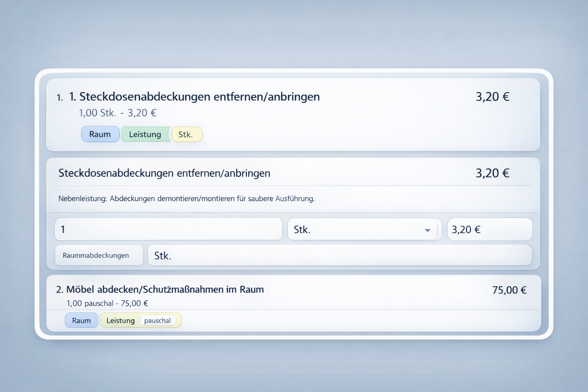
Task: Click the wide Stk. text field beside Raummabdeckungen
Action: [340, 256]
